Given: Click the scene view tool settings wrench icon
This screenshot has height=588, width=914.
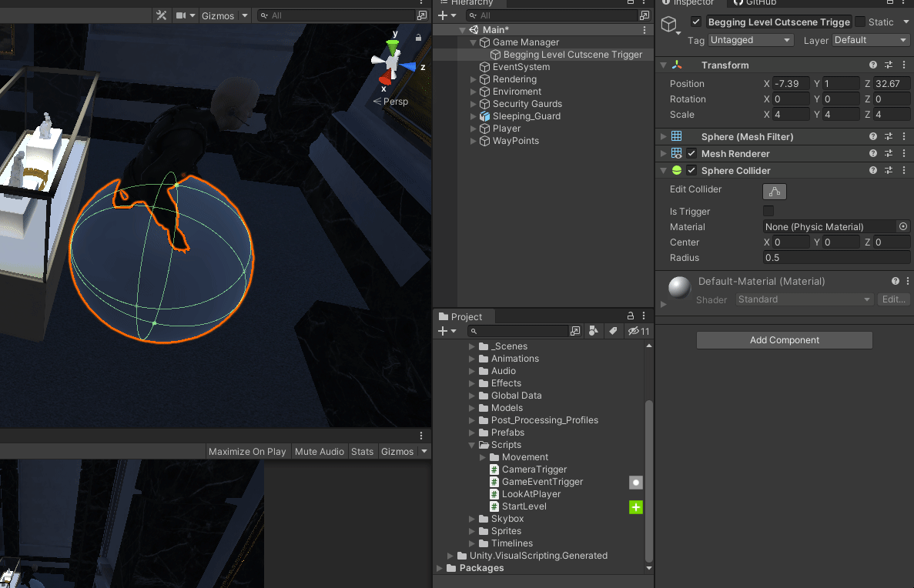Looking at the screenshot, I should [x=162, y=14].
